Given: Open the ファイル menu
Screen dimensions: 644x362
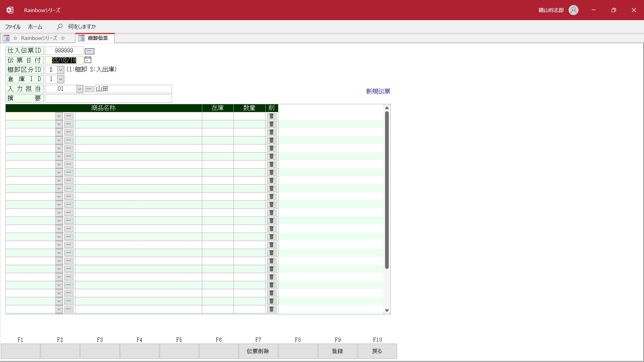Looking at the screenshot, I should click(13, 27).
